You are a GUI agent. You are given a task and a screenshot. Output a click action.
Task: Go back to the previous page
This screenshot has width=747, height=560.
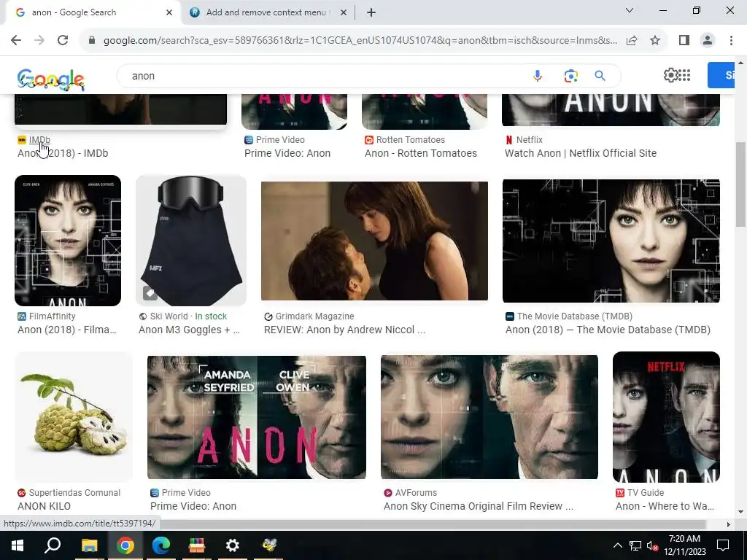point(16,41)
